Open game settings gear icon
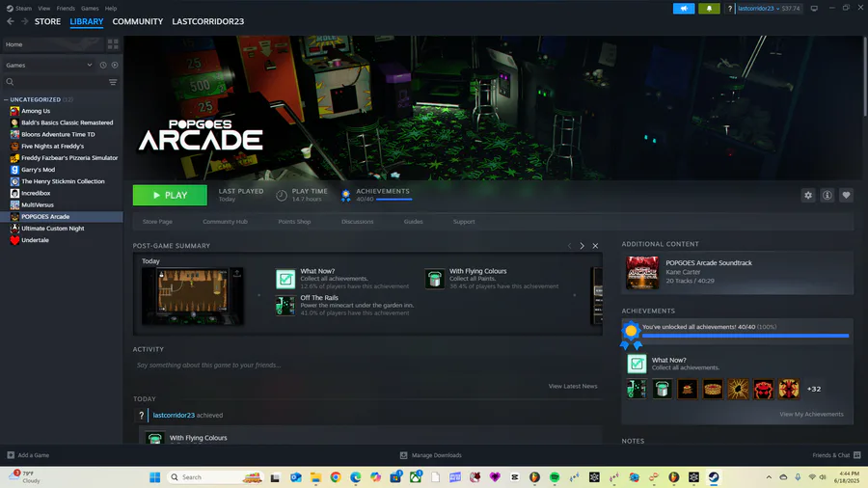868x488 pixels. click(808, 195)
